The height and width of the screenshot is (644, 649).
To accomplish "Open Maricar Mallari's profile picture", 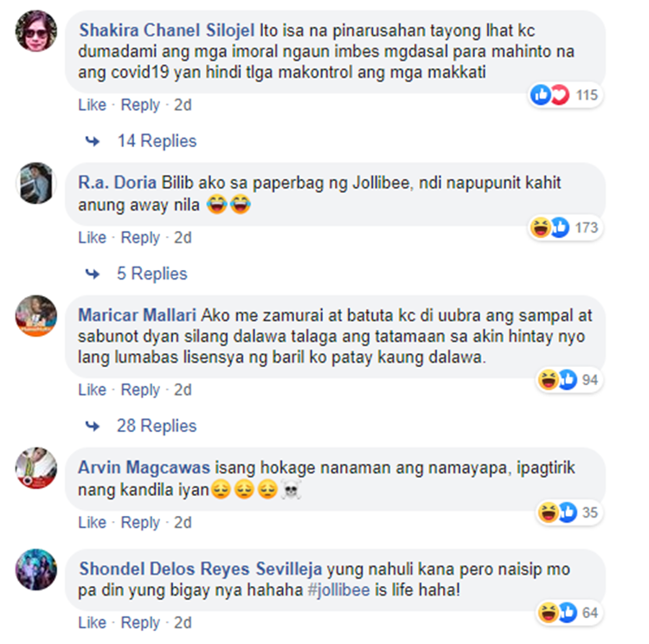I will 36,316.
